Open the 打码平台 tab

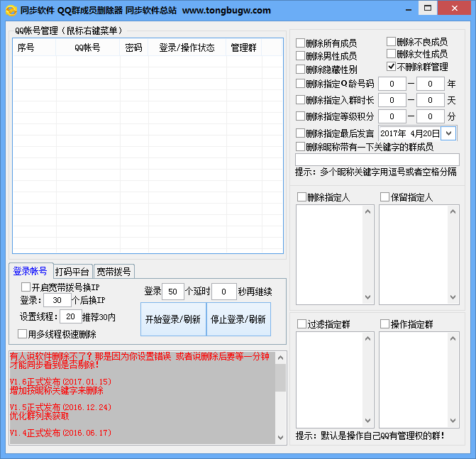point(72,272)
